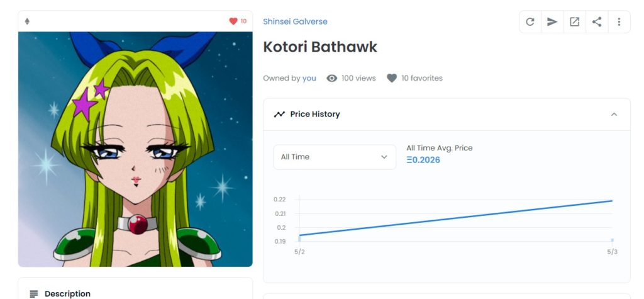The image size is (644, 299).
Task: Open the more options menu
Action: [x=619, y=22]
